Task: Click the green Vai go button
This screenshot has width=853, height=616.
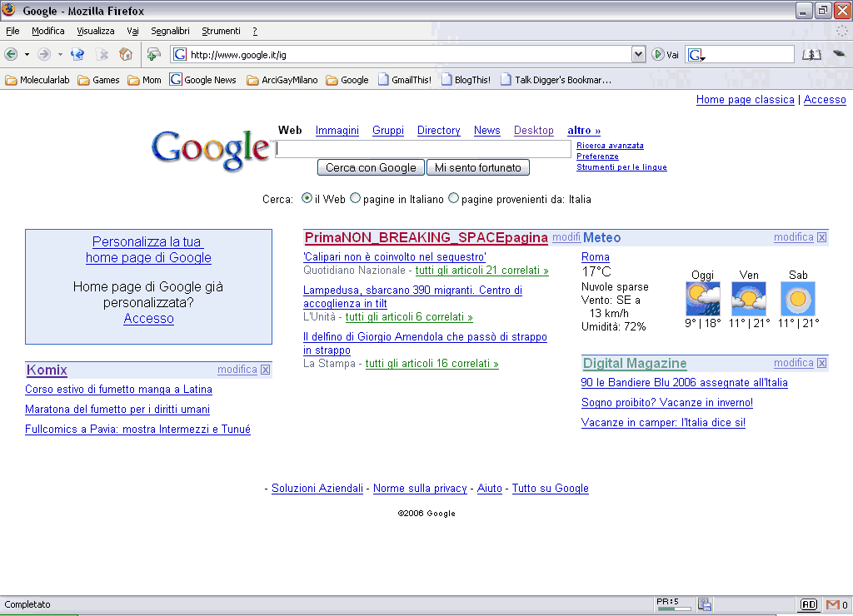Action: coord(666,54)
